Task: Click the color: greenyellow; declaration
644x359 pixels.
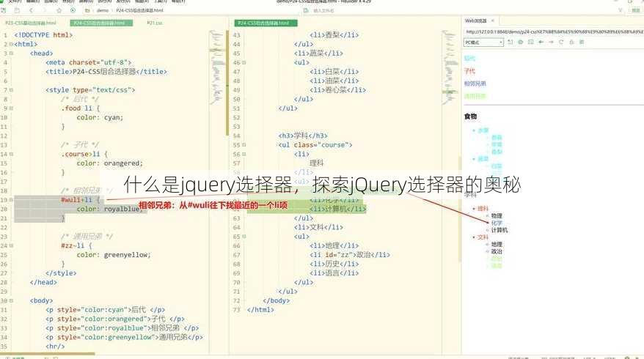Action: (x=114, y=255)
